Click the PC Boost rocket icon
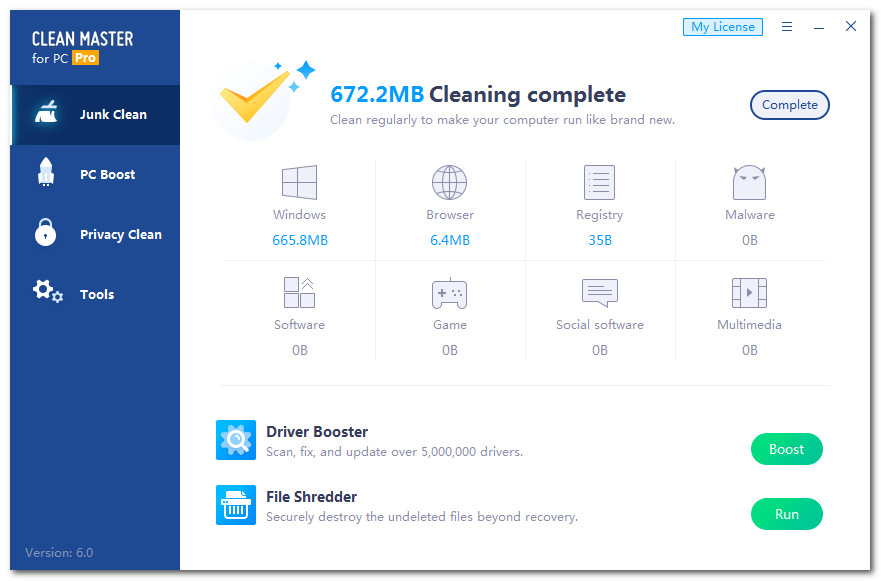 (46, 172)
